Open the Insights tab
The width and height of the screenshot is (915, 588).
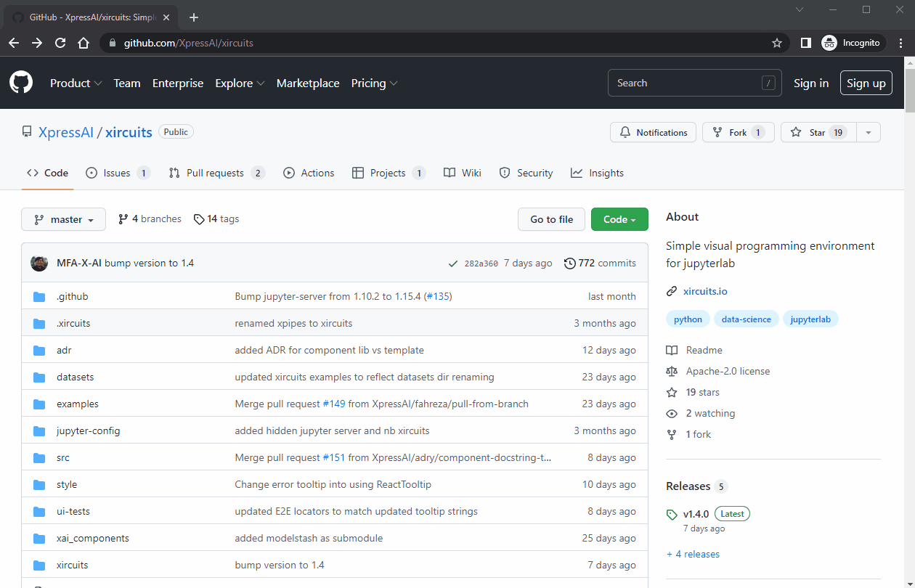click(x=597, y=173)
